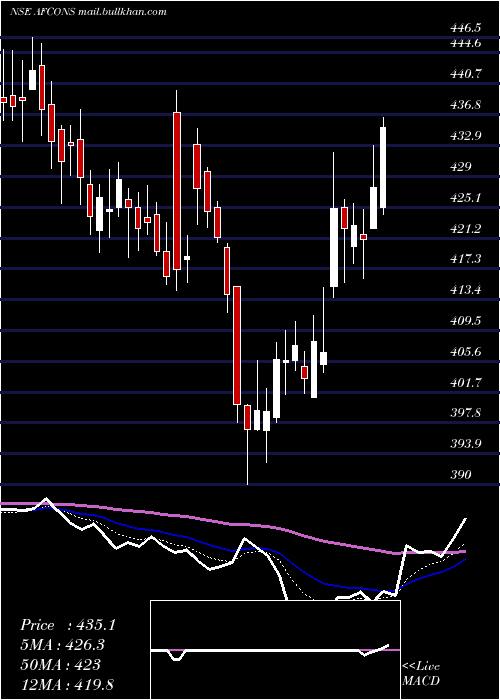Click the 'NSE AFCONS mail.bullkhan.com' chart title

pos(88,12)
